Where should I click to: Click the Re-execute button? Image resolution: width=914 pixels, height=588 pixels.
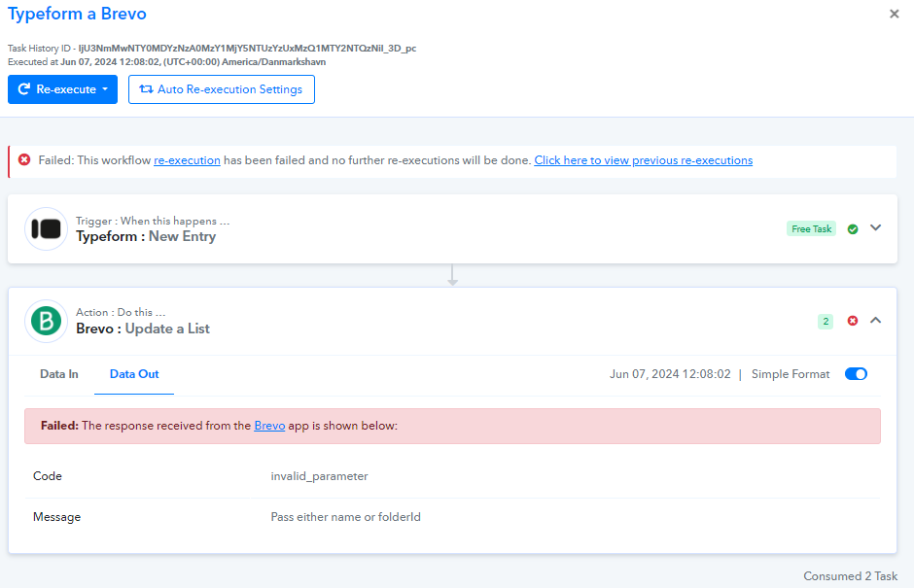(x=62, y=89)
